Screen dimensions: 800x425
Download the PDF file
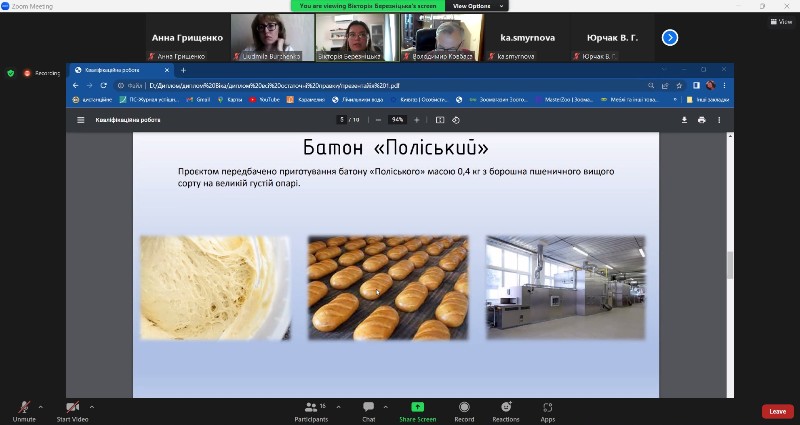pyautogui.click(x=684, y=120)
